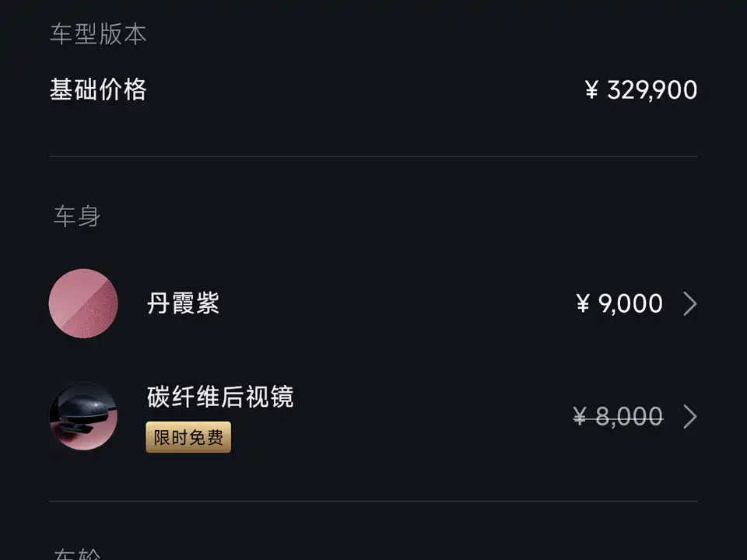Click the divider line below 基础价格
The width and height of the screenshot is (747, 560).
[x=373, y=156]
